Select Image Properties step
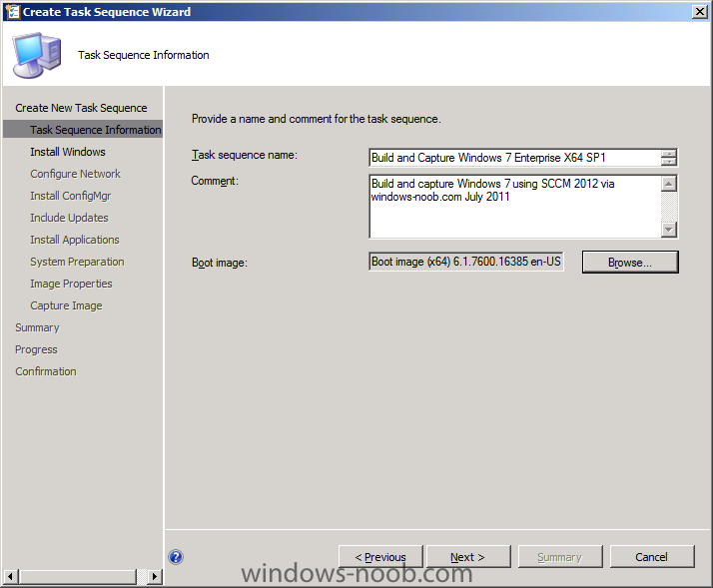The width and height of the screenshot is (713, 588). pos(71,284)
